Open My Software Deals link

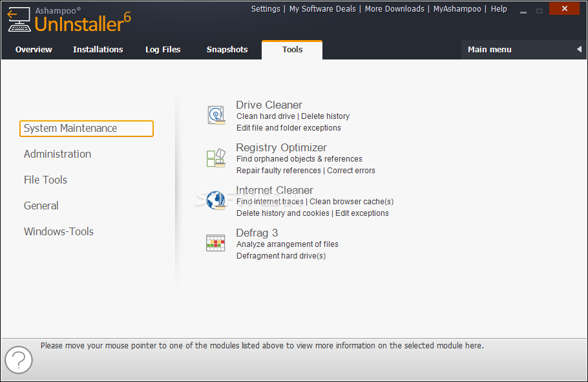[322, 8]
